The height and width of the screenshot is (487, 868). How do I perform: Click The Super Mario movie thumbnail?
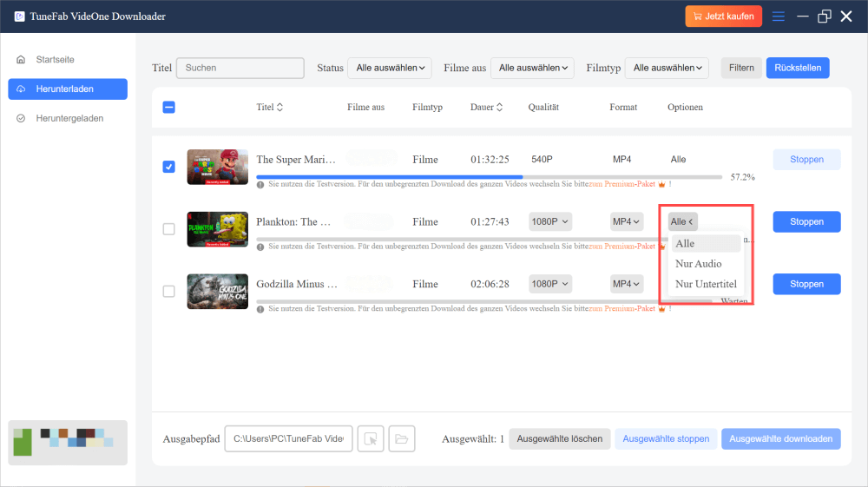(x=218, y=167)
